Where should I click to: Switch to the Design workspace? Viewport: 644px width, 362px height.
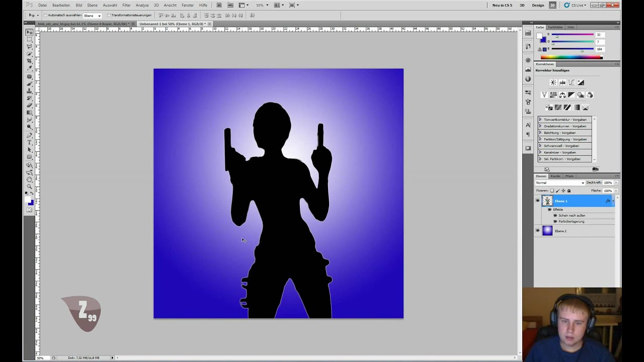tap(538, 5)
